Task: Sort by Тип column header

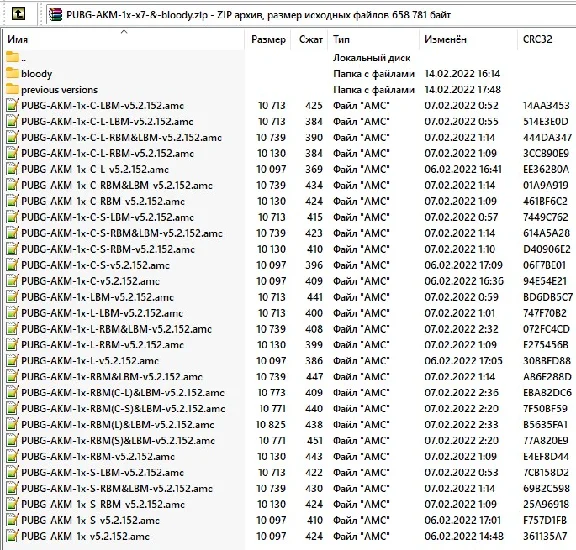Action: [x=374, y=39]
